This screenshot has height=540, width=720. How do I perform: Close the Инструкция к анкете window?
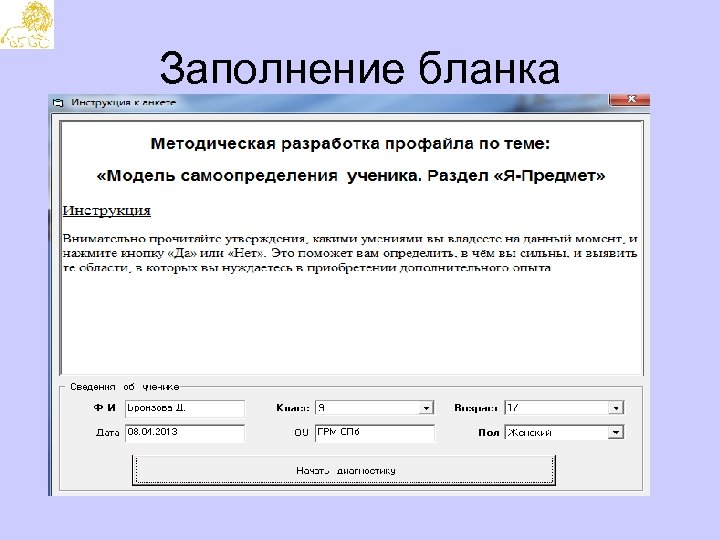[630, 99]
